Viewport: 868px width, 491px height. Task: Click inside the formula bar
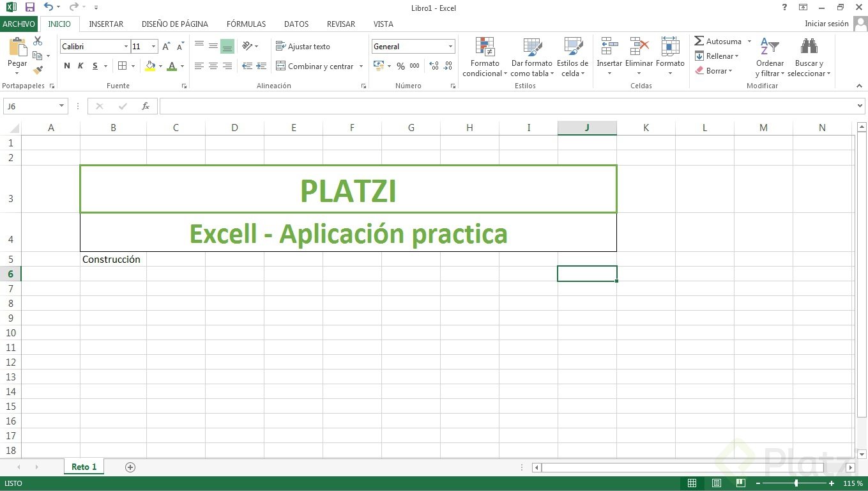pos(383,105)
